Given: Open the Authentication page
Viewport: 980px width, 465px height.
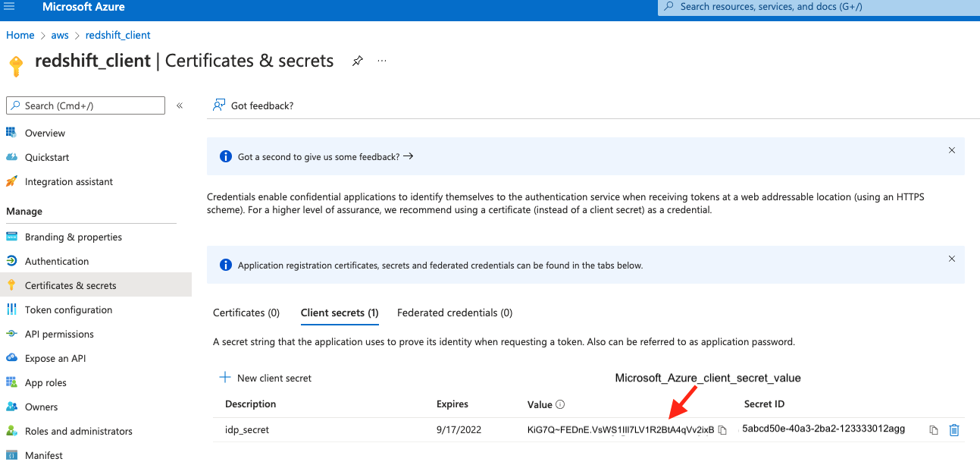Looking at the screenshot, I should point(57,261).
